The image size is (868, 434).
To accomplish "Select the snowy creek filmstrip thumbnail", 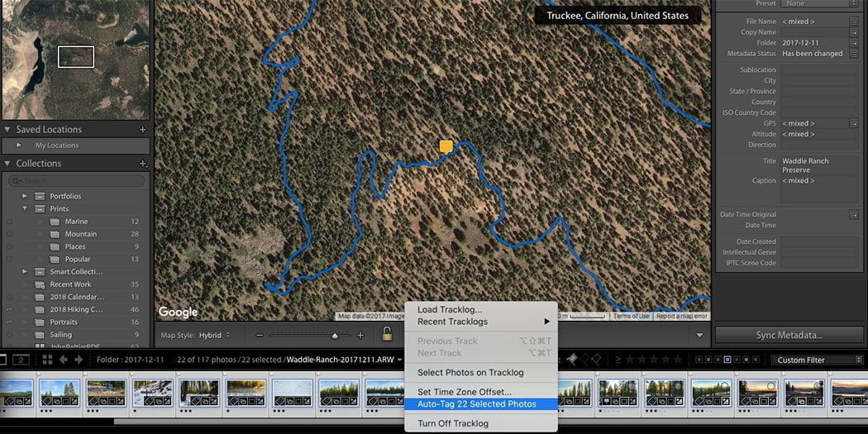I will 152,393.
